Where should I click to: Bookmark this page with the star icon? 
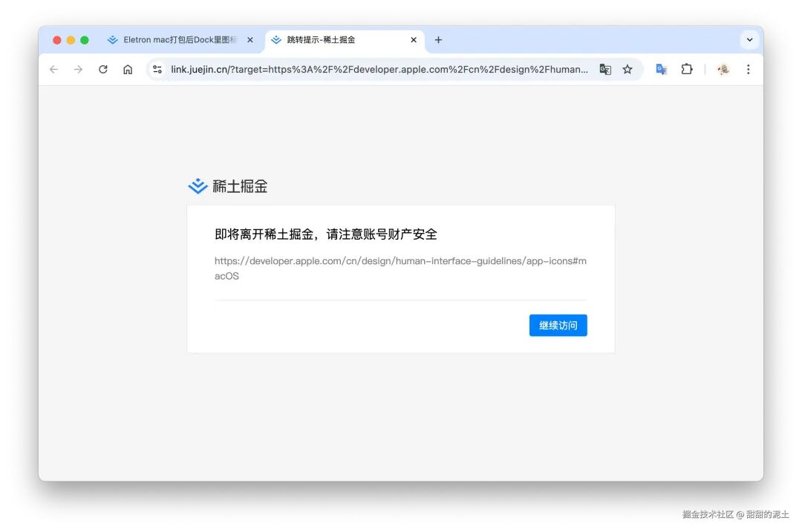627,70
